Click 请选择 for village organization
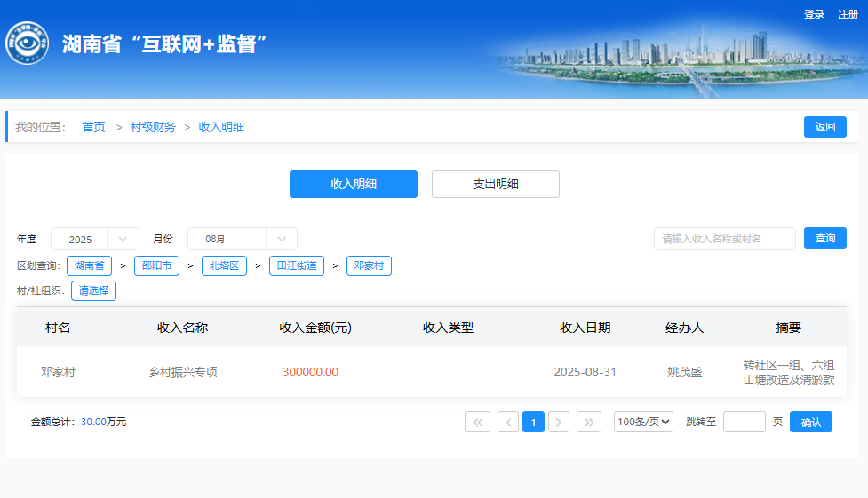Viewport: 868px width, 498px height. (93, 290)
